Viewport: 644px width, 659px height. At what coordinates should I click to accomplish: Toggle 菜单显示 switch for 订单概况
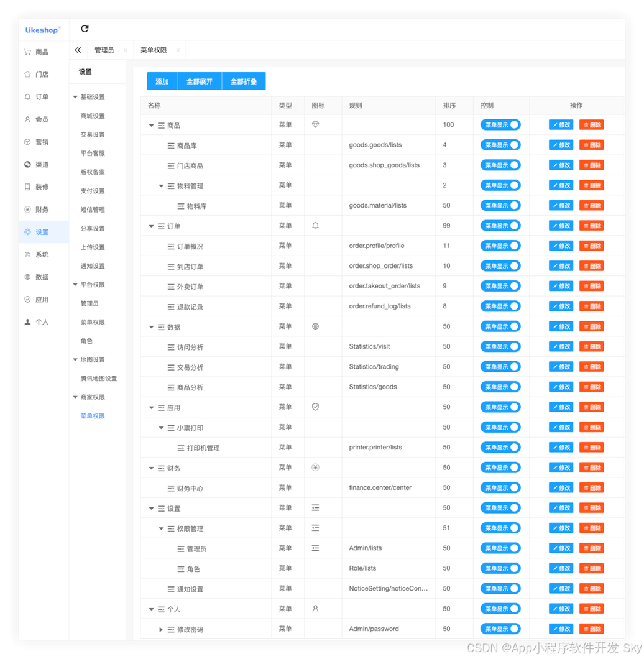click(500, 246)
